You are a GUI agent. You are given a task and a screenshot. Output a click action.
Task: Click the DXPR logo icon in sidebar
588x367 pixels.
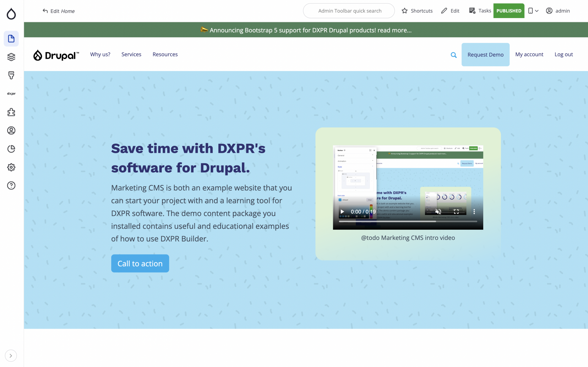(x=11, y=94)
